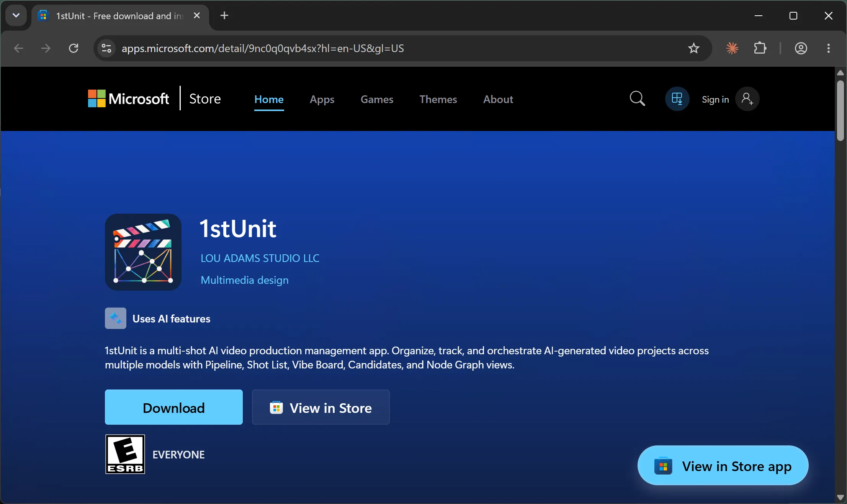Image resolution: width=847 pixels, height=504 pixels.
Task: Click the scrollbar up arrow
Action: [840, 73]
